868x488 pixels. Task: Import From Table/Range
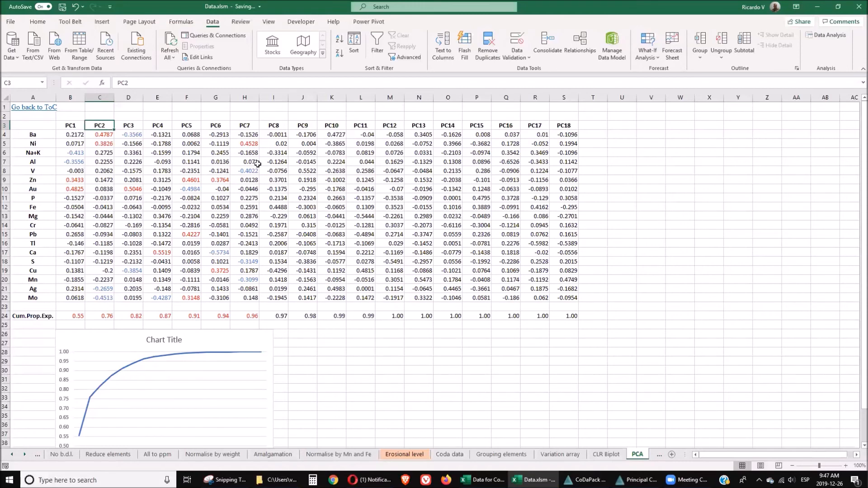(79, 46)
